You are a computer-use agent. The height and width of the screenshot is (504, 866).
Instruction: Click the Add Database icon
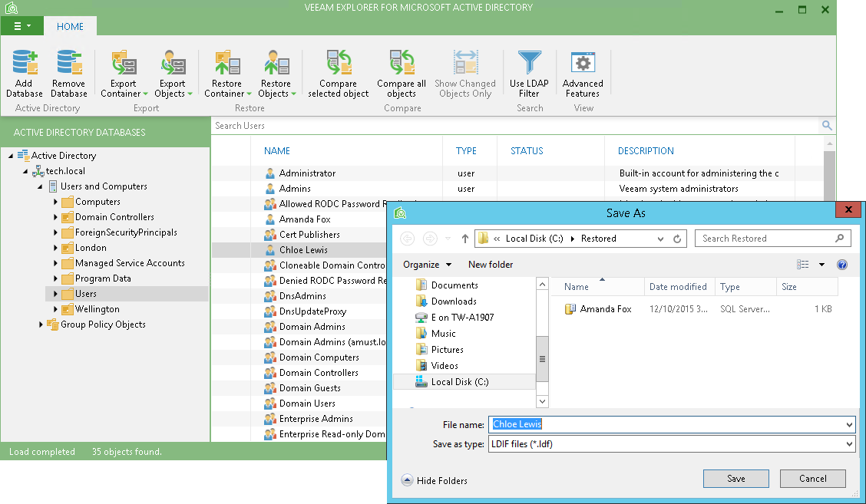tap(25, 62)
